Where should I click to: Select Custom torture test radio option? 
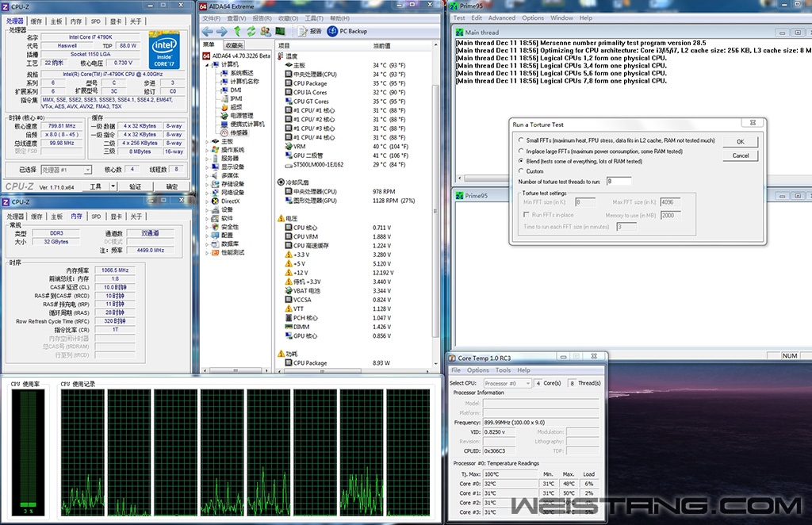[521, 171]
